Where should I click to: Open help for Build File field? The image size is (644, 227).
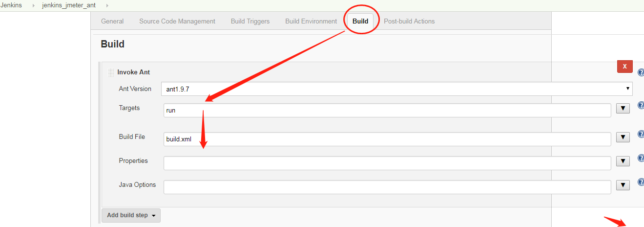coord(641,135)
